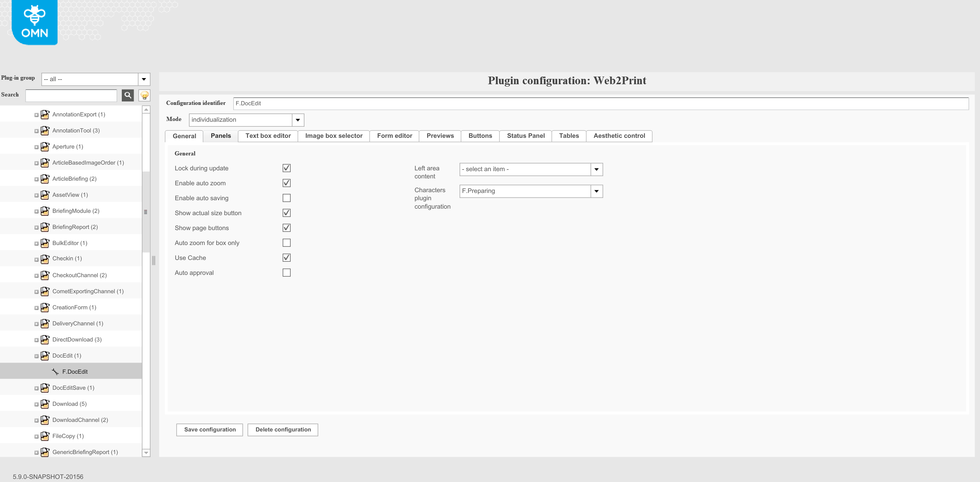Viewport: 980px width, 482px height.
Task: Click the BriefingModule plugin icon
Action: coord(45,211)
